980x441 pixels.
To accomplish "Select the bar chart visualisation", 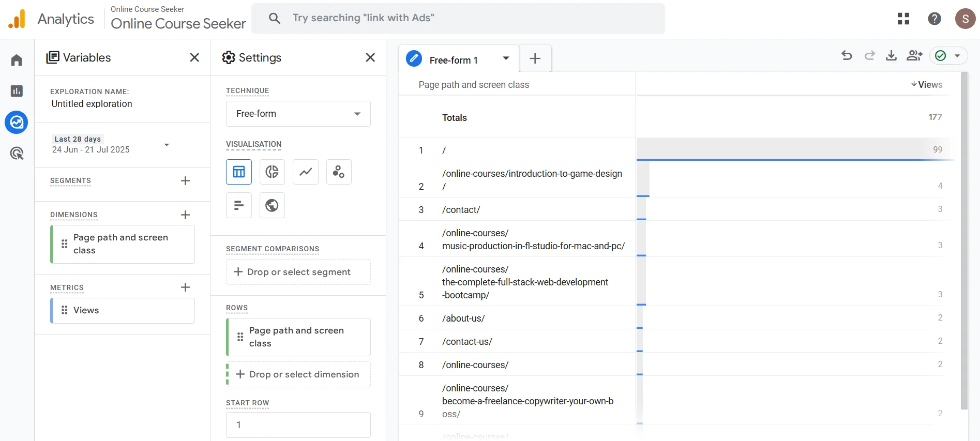I will point(239,205).
